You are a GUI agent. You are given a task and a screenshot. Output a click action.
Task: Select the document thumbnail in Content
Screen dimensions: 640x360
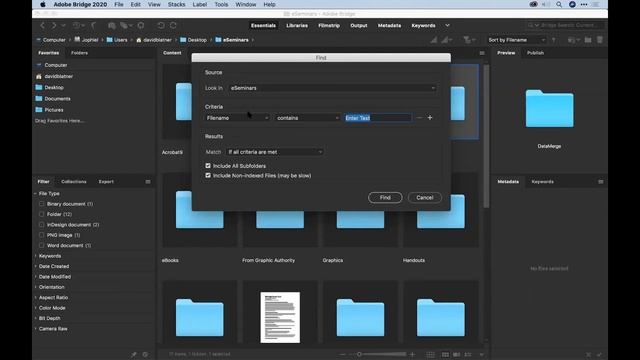280,317
